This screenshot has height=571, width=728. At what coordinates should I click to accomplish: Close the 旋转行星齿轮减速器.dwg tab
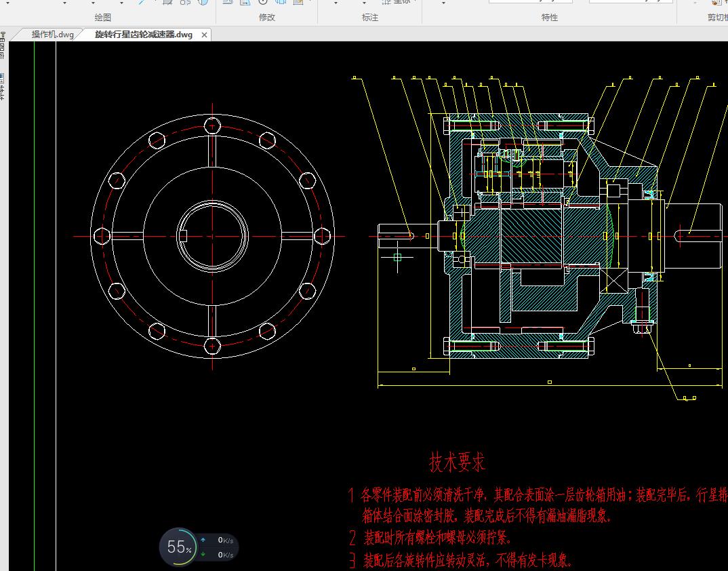[x=204, y=35]
